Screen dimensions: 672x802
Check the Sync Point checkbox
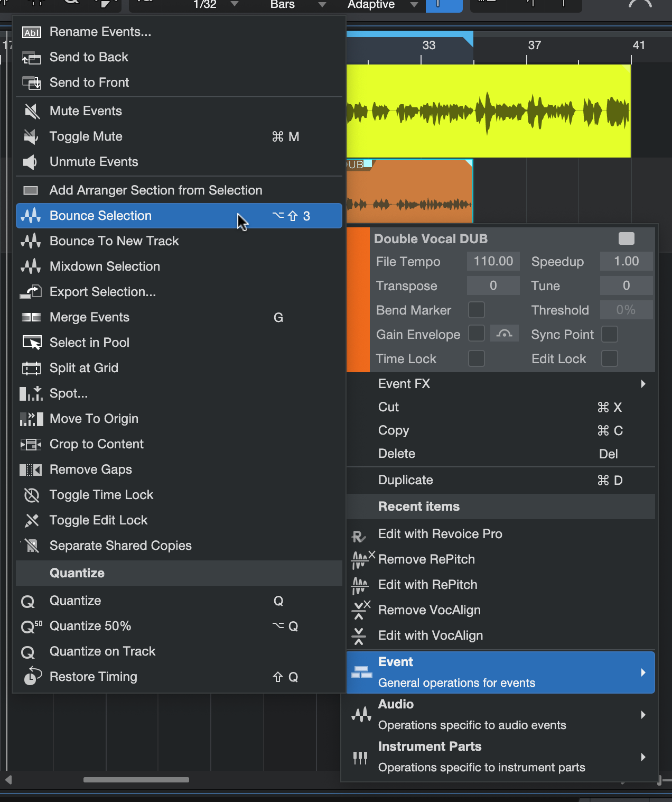[609, 334]
